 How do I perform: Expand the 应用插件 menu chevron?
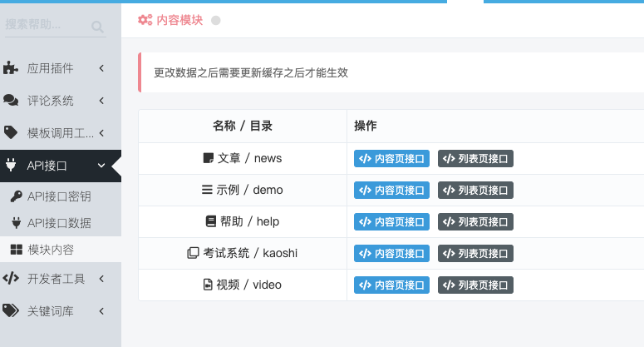[x=101, y=68]
